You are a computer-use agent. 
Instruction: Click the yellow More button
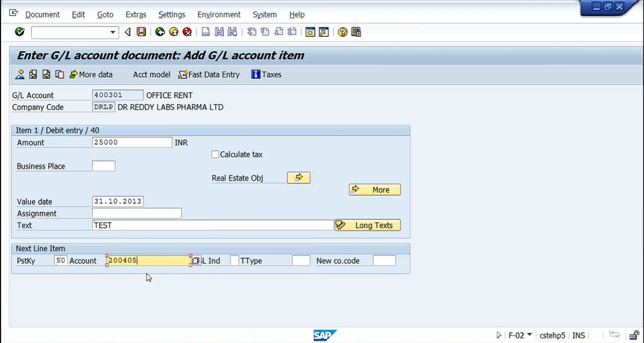tap(374, 190)
